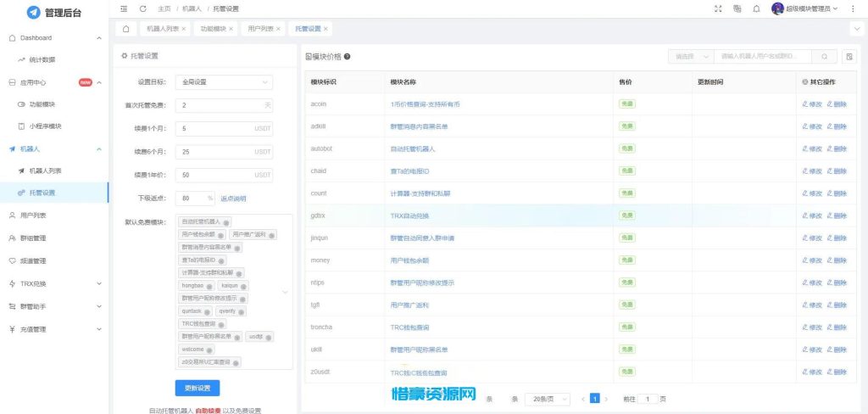The image size is (868, 414).
Task: Delete the count module row
Action: coord(837,193)
